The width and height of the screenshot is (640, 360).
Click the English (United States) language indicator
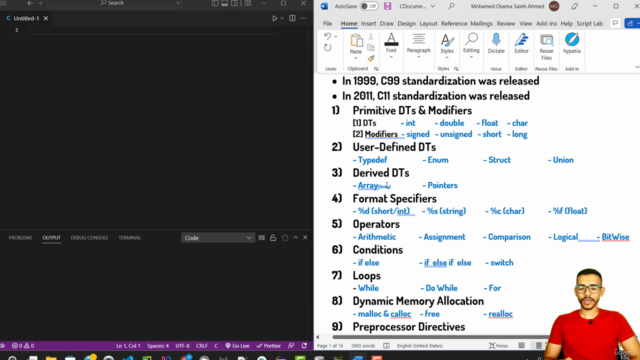tap(420, 346)
